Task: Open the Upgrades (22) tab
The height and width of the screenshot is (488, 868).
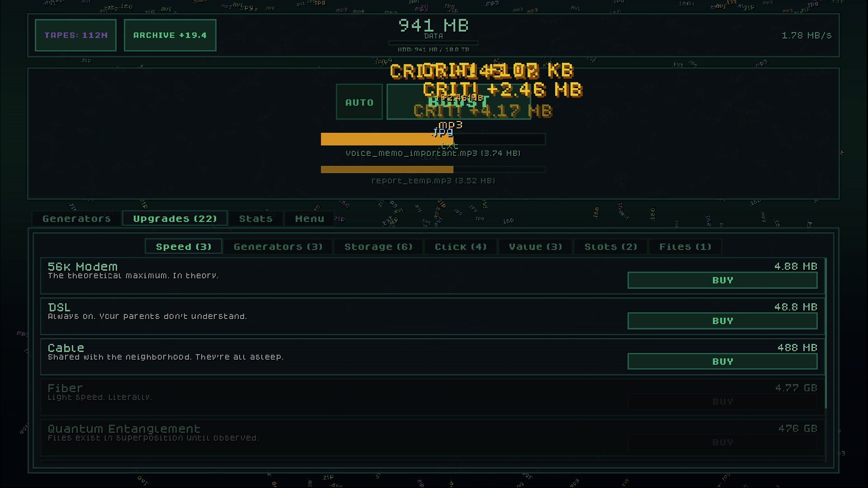Action: pos(175,218)
